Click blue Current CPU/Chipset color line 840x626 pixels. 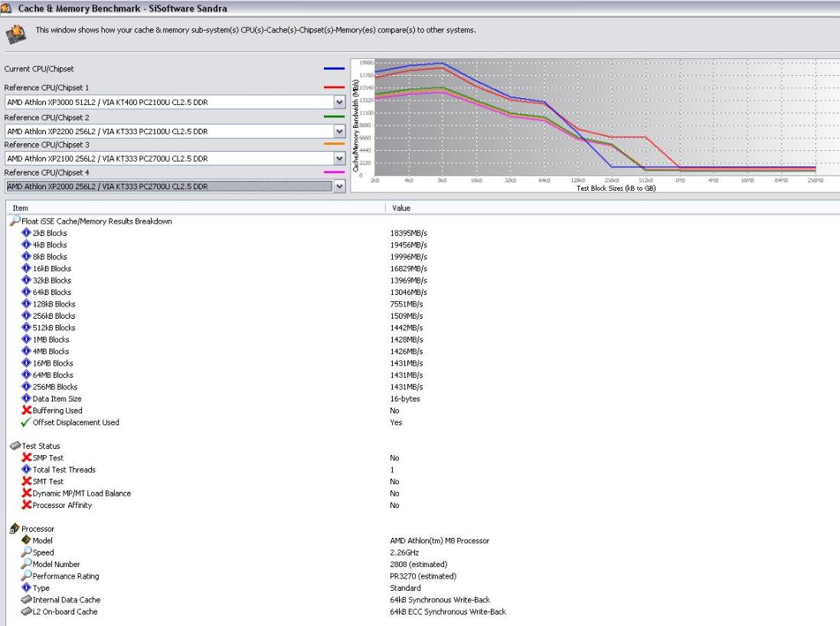335,69
